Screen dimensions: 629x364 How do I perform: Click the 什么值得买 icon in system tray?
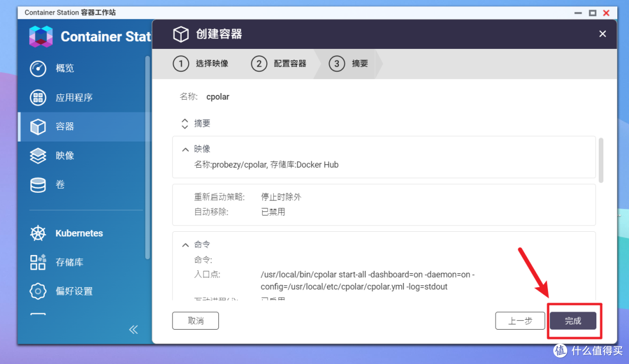[560, 351]
